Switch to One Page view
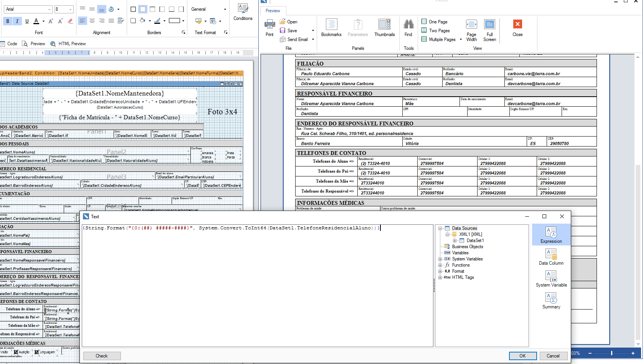The width and height of the screenshot is (643, 364). (x=434, y=22)
